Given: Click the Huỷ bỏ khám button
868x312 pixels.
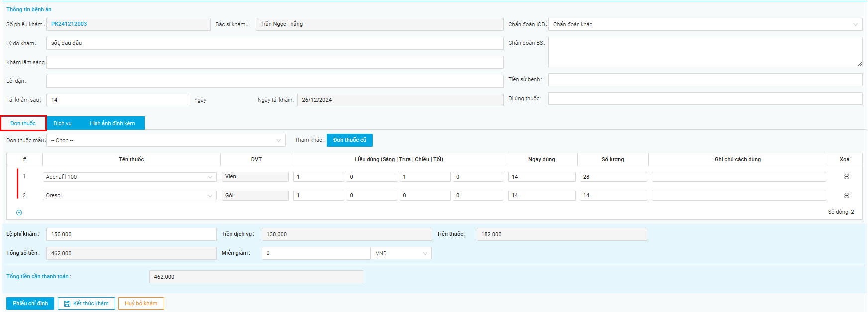Looking at the screenshot, I should tap(141, 304).
